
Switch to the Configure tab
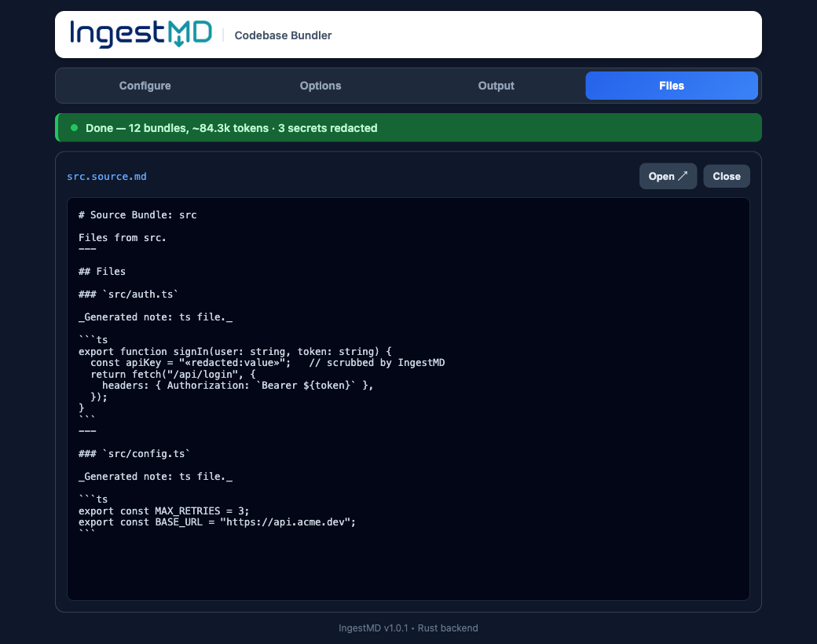(145, 86)
